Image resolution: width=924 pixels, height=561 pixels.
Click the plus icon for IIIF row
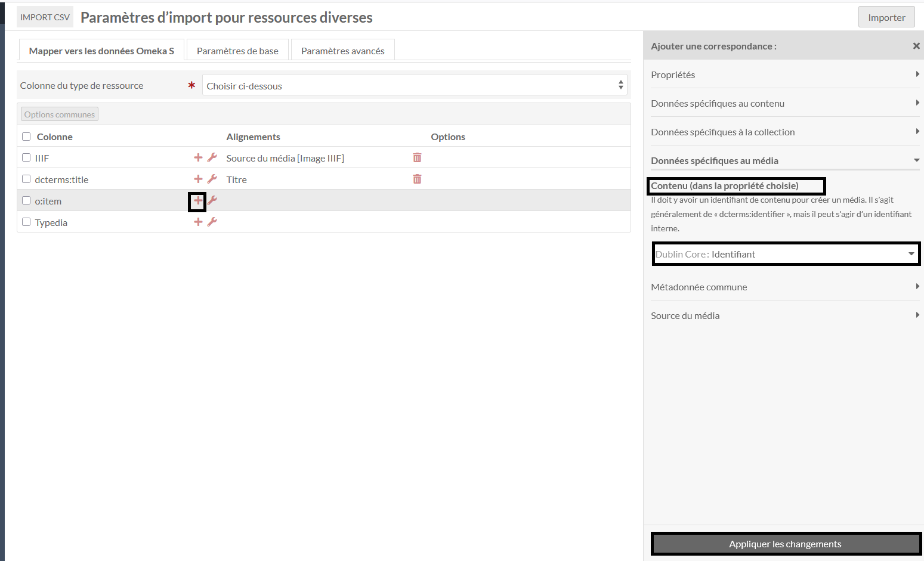(x=198, y=158)
